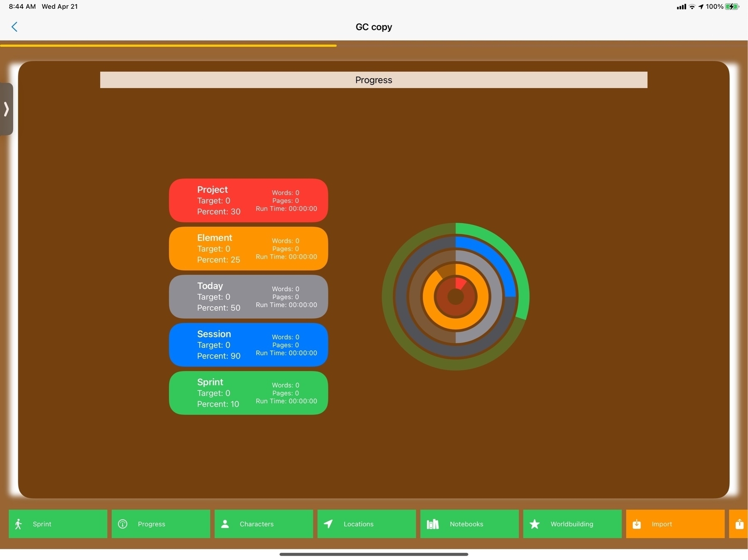Image resolution: width=748 pixels, height=560 pixels.
Task: Click the Import download icon
Action: (x=637, y=524)
